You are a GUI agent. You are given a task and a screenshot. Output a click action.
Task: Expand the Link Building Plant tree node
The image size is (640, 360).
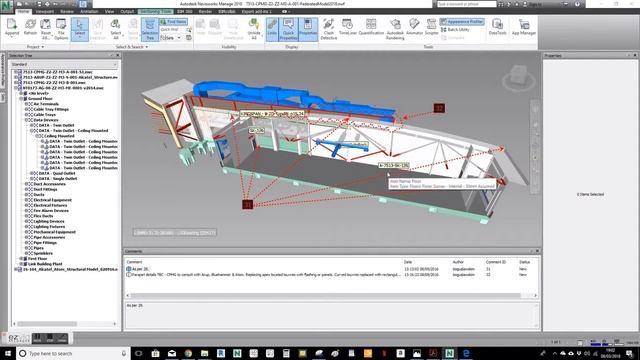tap(21, 264)
